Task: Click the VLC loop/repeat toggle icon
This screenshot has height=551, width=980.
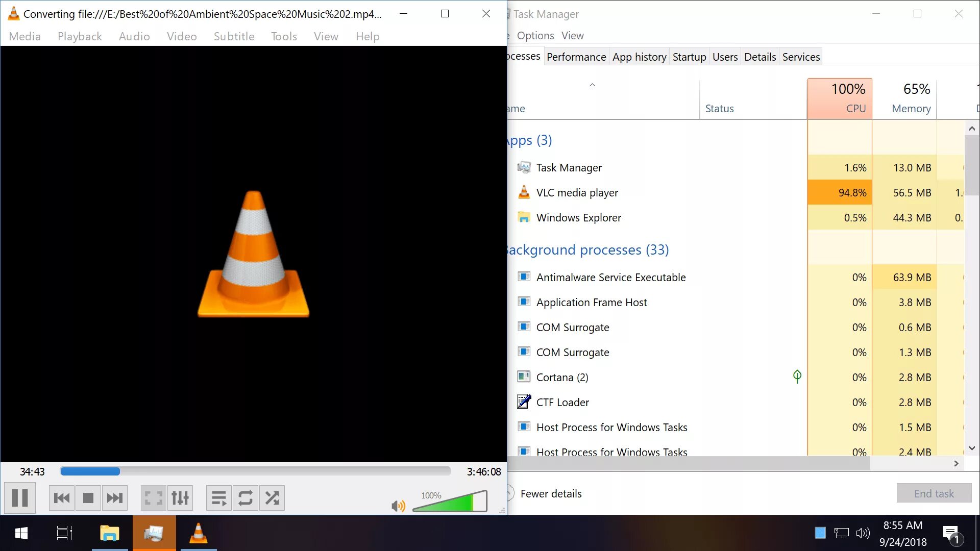Action: coord(245,498)
